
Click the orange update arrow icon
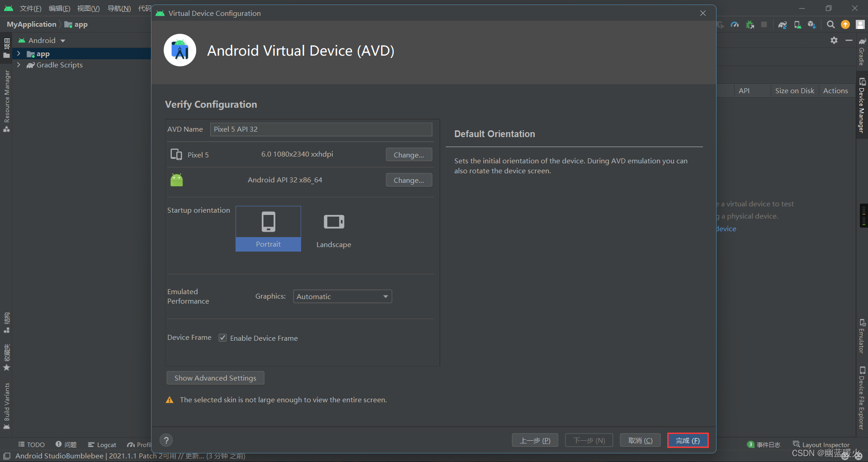tap(845, 24)
